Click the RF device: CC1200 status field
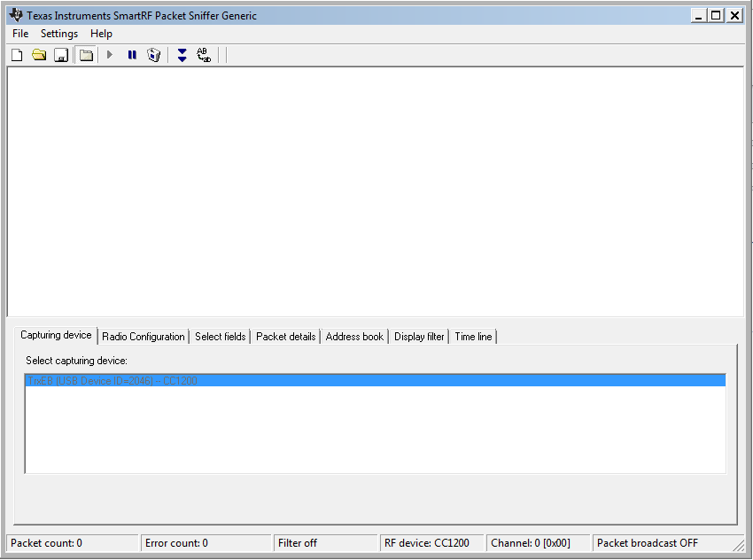This screenshot has width=753, height=560. [431, 543]
